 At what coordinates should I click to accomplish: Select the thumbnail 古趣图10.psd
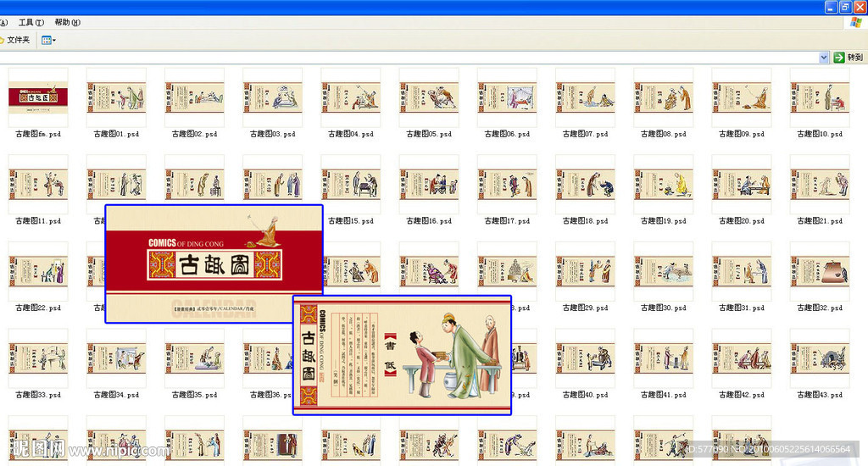click(x=820, y=97)
